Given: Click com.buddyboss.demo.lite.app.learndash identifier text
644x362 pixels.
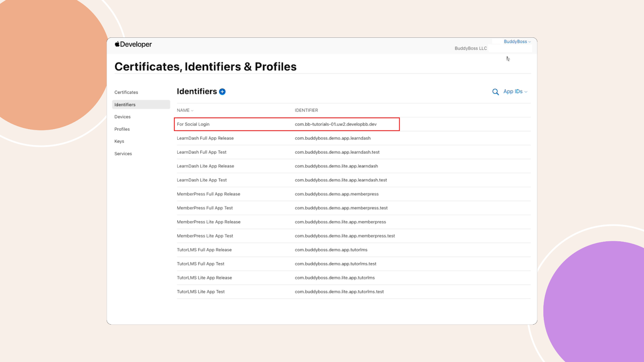Looking at the screenshot, I should (x=336, y=166).
